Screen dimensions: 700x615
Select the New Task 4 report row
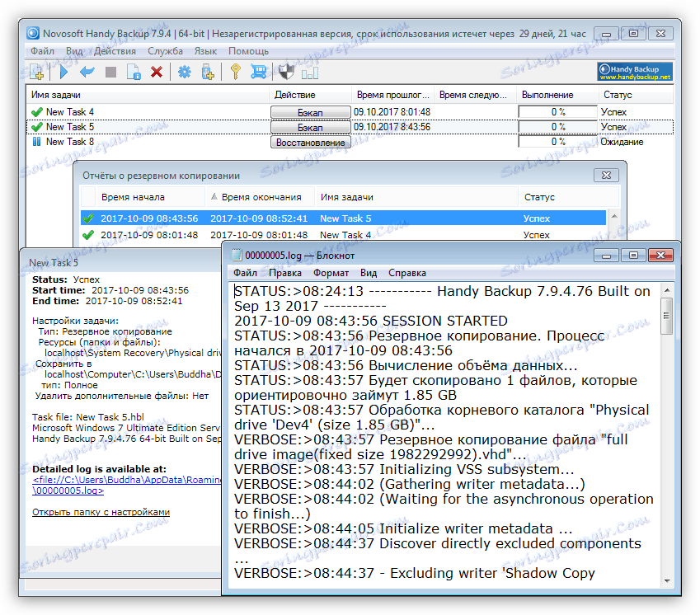[342, 235]
